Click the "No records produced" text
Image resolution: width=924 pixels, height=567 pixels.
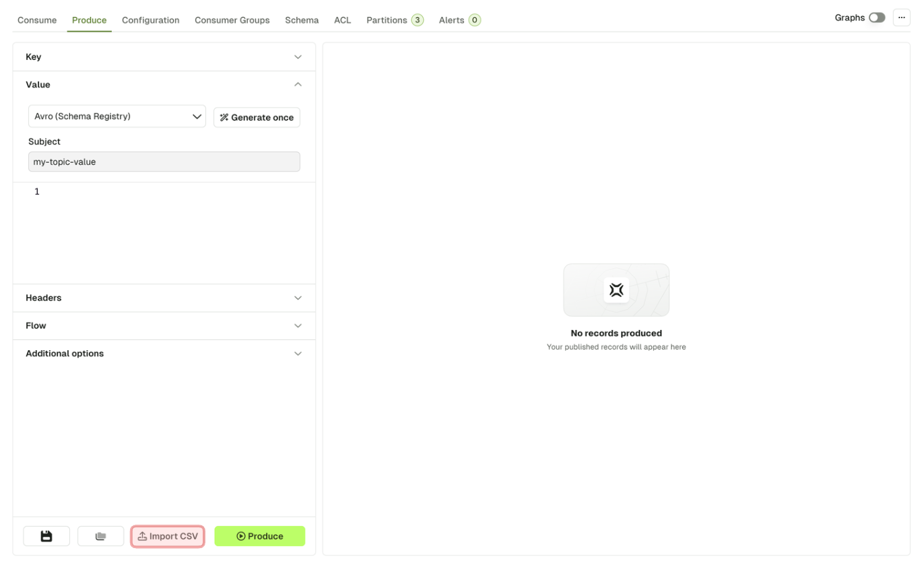[616, 333]
